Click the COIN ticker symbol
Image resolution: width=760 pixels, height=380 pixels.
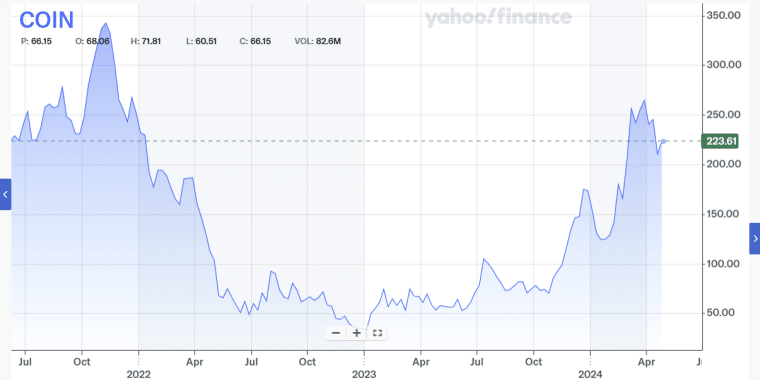coord(47,20)
